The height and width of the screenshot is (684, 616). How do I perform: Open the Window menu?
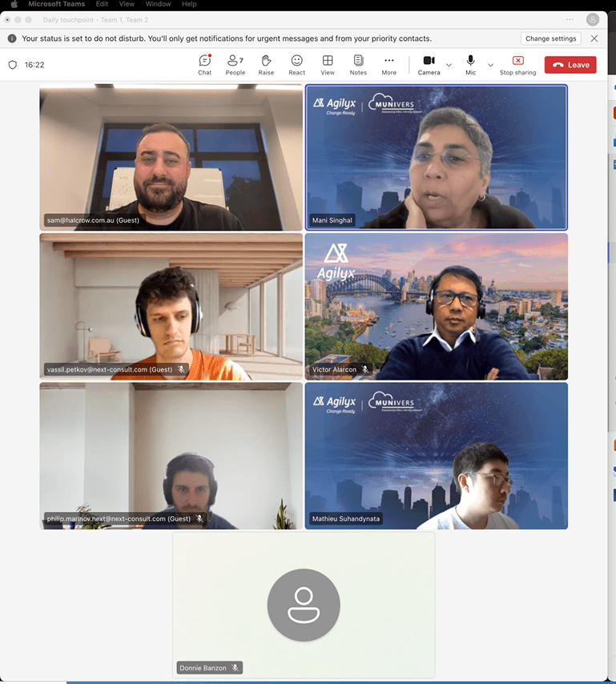pyautogui.click(x=158, y=4)
